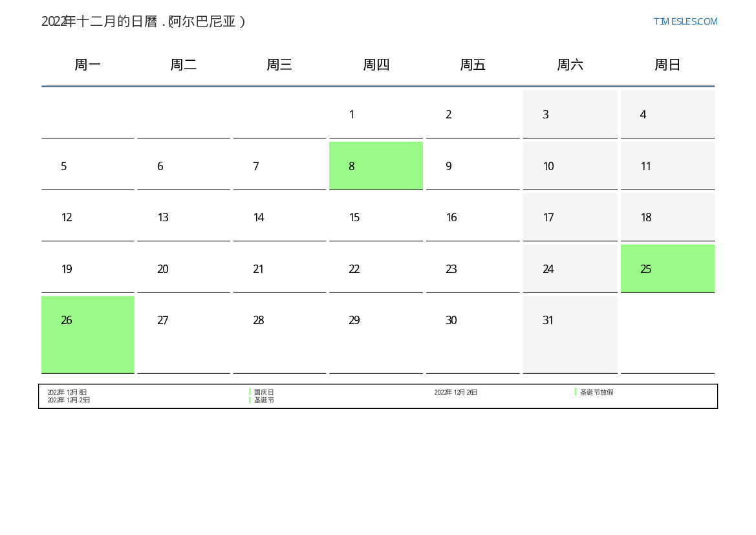Screen dimensions: 756x535
Task: Open the TIMESLES.COM link
Action: point(685,21)
